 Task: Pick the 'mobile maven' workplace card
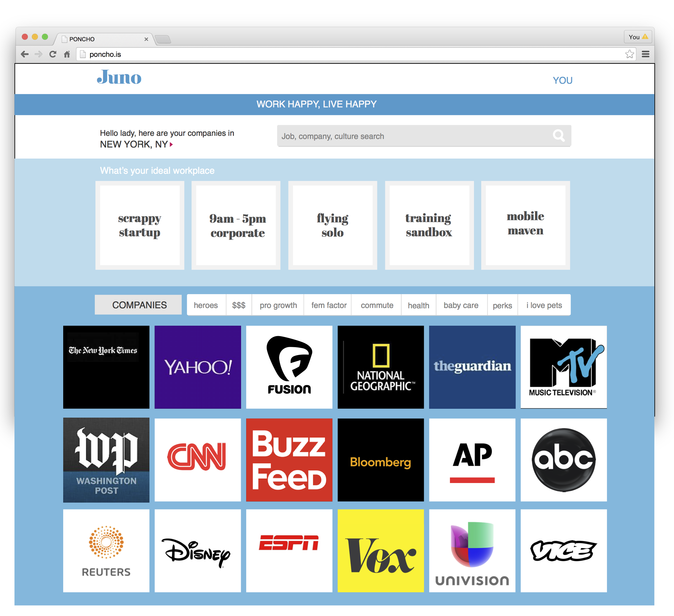525,225
